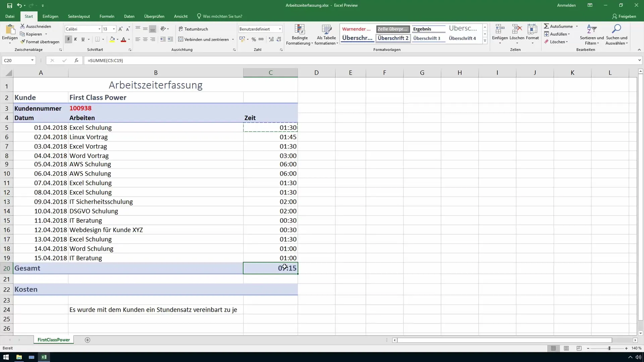644x362 pixels.
Task: Select the FirstClassPower sheet tab
Action: (x=54, y=340)
